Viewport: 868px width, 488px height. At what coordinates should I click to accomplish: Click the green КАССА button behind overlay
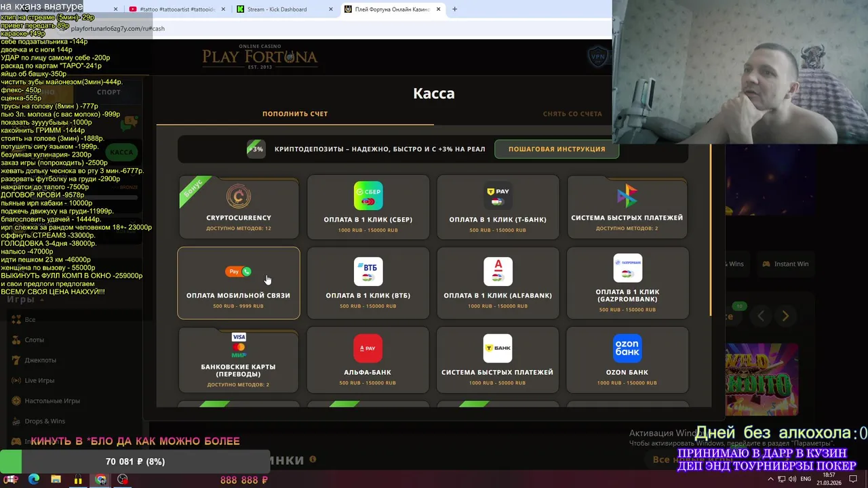[x=122, y=152]
